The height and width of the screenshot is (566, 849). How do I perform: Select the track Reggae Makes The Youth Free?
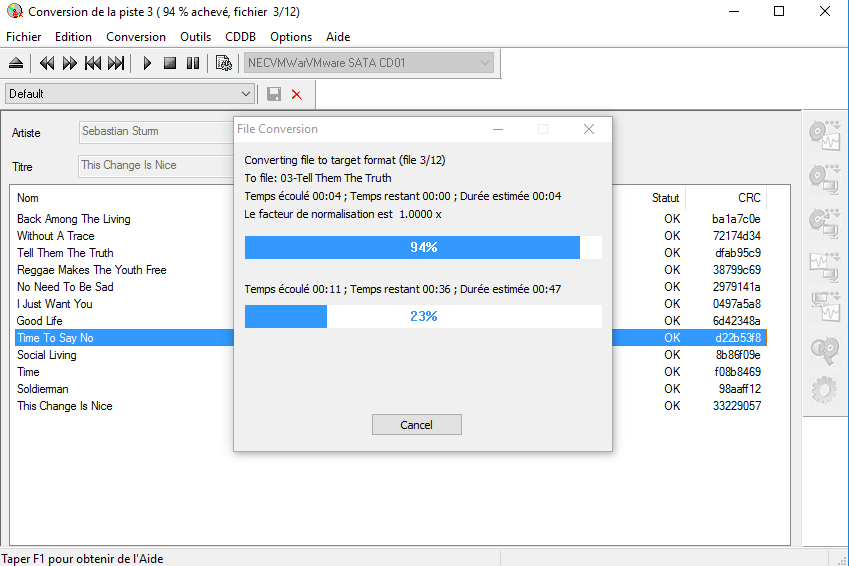pyautogui.click(x=92, y=270)
